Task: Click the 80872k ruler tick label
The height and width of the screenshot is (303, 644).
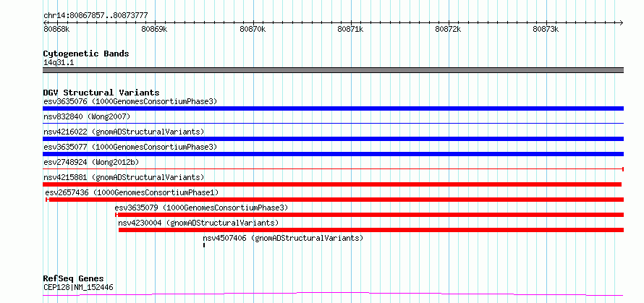Action: 448,29
